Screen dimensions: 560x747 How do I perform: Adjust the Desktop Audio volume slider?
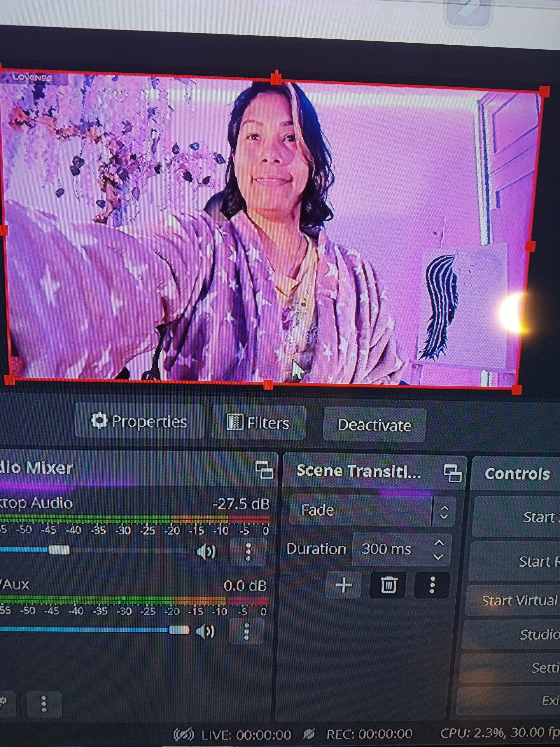(59, 550)
